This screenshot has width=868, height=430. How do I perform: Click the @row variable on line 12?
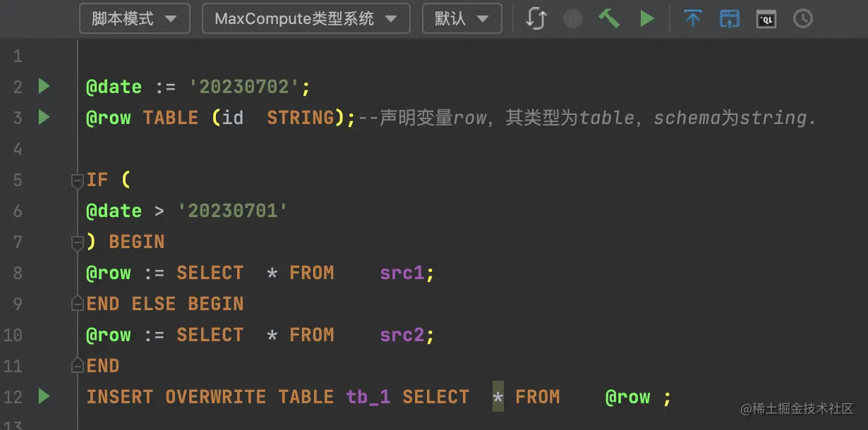point(628,397)
